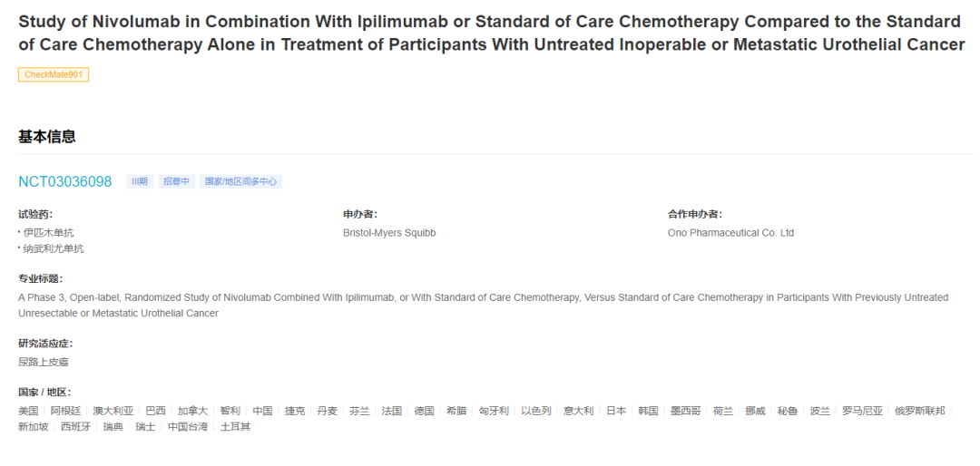
Task: Click co-sponsor Ono Pharmaceutical Co. Ltd
Action: pyautogui.click(x=730, y=233)
